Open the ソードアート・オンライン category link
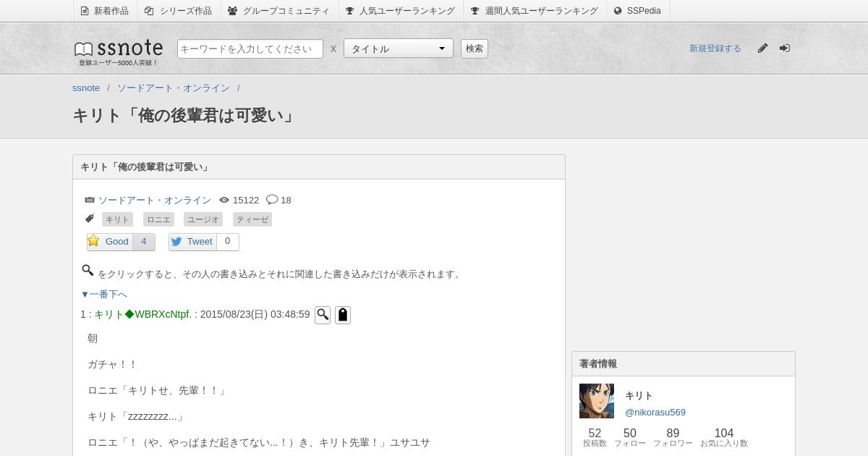 click(x=155, y=200)
